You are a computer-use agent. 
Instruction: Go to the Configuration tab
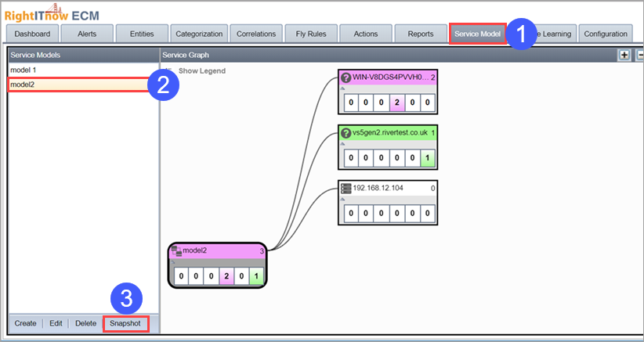click(606, 34)
